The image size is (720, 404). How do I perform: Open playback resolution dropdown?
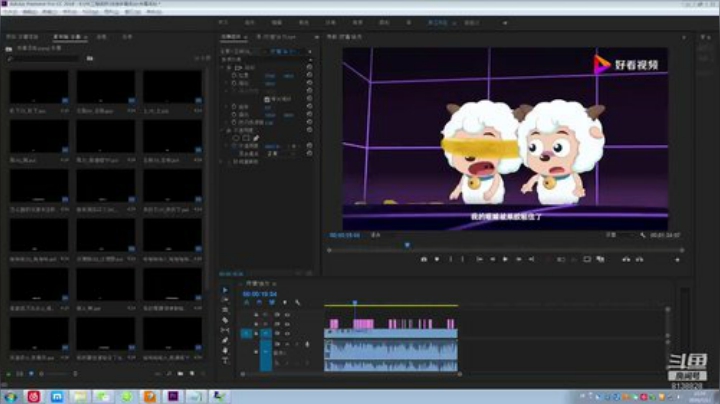pos(617,235)
